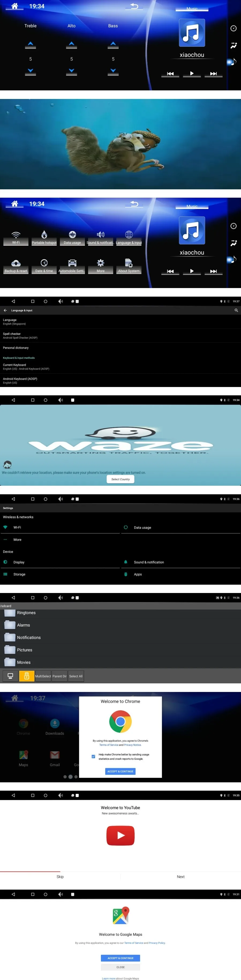Open Chrome's Privacy Notice link
Viewport: 241px width, 980px height.
(133, 745)
